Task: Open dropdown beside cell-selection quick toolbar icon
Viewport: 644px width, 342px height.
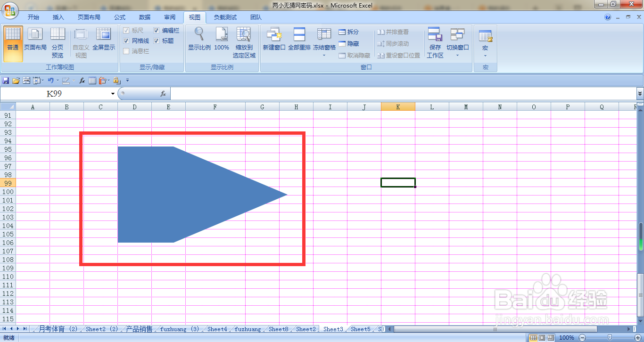Action: (42, 81)
